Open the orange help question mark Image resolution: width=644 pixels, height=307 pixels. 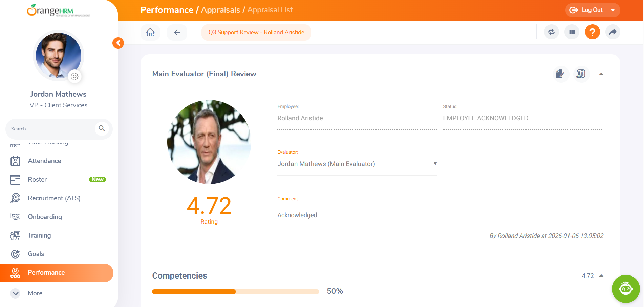coord(592,32)
